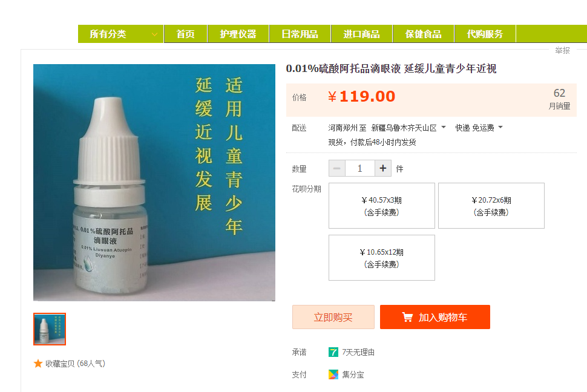This screenshot has height=392, width=587.
Task: Open the 护理仪器 menu item
Action: [x=238, y=34]
